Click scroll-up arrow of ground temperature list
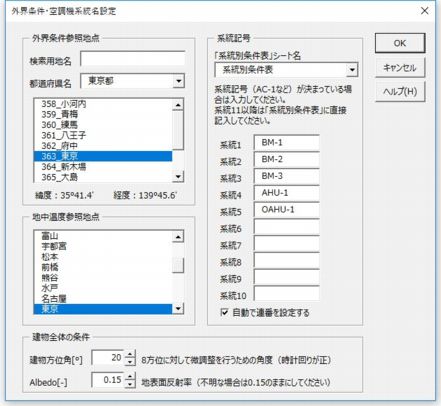The image size is (441, 406). [178, 237]
